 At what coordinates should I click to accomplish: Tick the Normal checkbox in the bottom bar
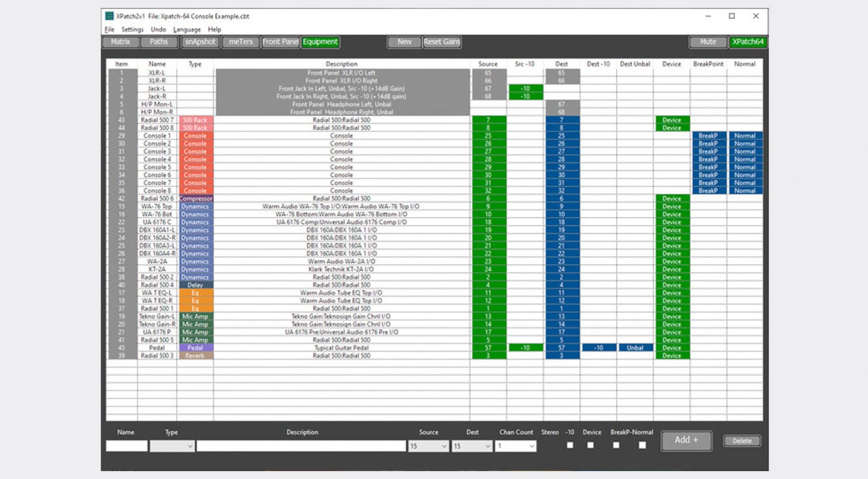(642, 445)
